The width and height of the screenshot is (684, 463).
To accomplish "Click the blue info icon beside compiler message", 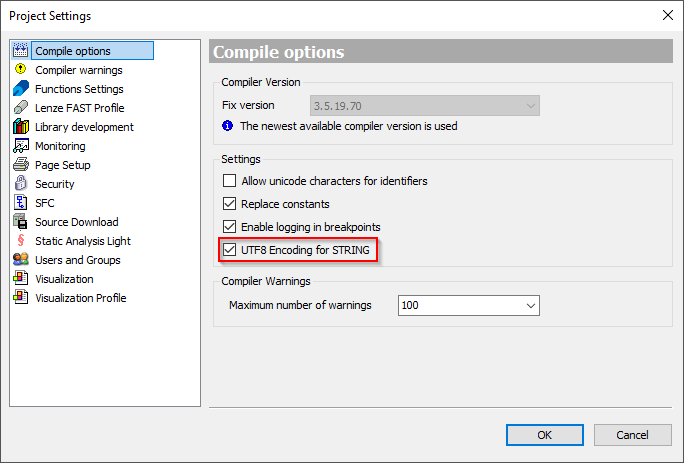I will [x=227, y=126].
